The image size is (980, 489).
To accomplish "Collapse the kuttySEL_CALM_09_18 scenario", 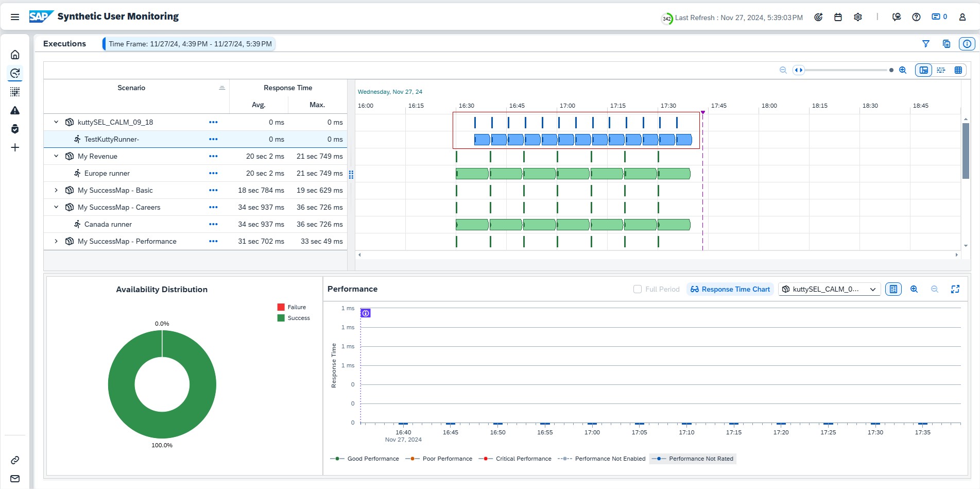I will tap(56, 122).
